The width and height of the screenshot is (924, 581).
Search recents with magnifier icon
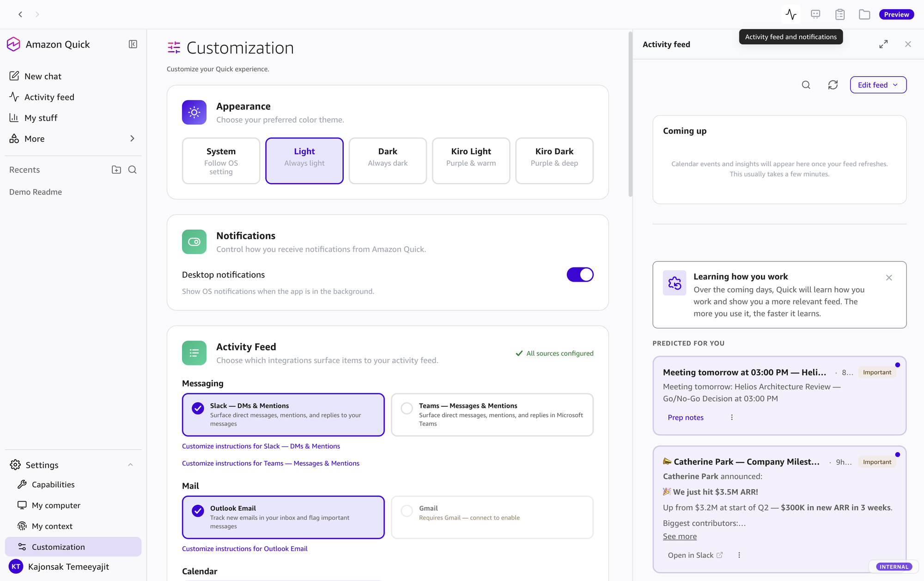(133, 169)
